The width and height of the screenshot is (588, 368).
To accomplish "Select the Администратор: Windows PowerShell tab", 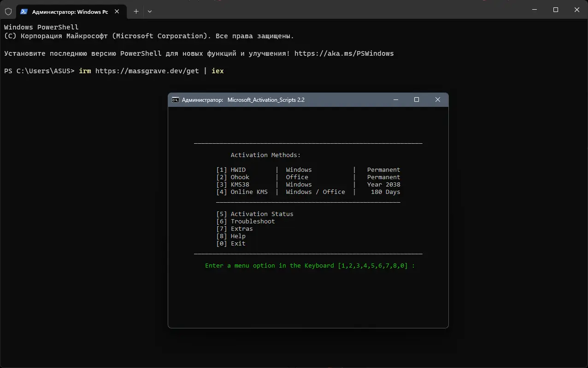I will click(69, 12).
